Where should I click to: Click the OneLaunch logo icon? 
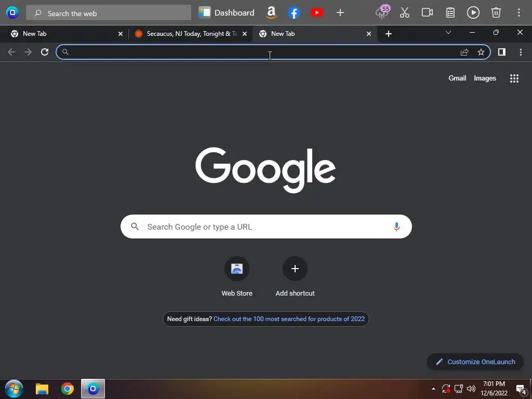click(x=12, y=13)
